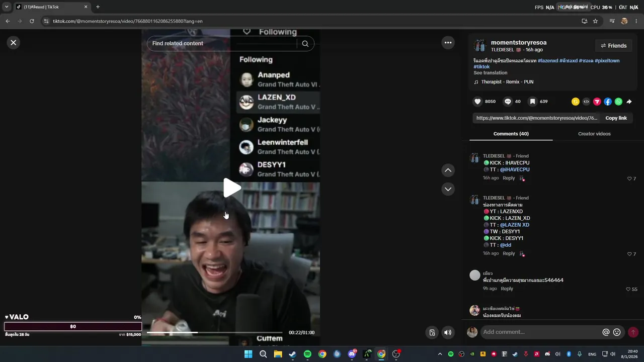Open Windows taskbar search
Viewport: 644px width, 362px height.
(263, 354)
